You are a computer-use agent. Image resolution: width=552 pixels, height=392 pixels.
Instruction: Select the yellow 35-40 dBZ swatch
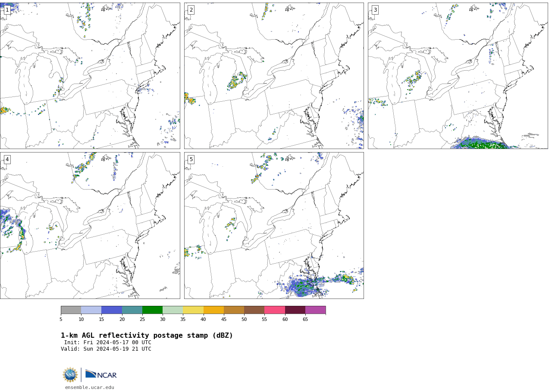(193, 310)
